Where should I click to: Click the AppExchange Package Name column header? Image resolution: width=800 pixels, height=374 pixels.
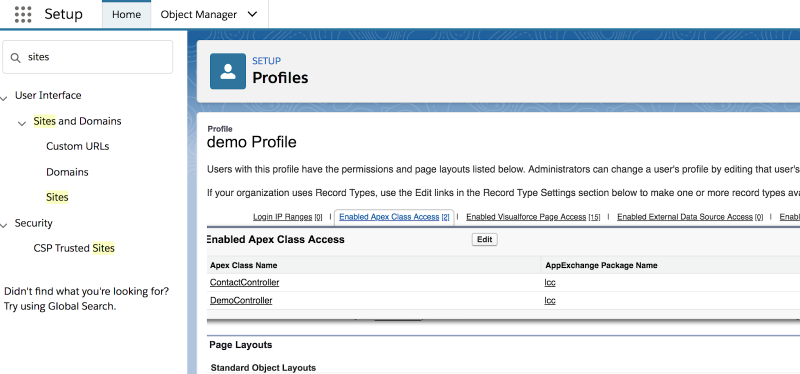pos(602,265)
